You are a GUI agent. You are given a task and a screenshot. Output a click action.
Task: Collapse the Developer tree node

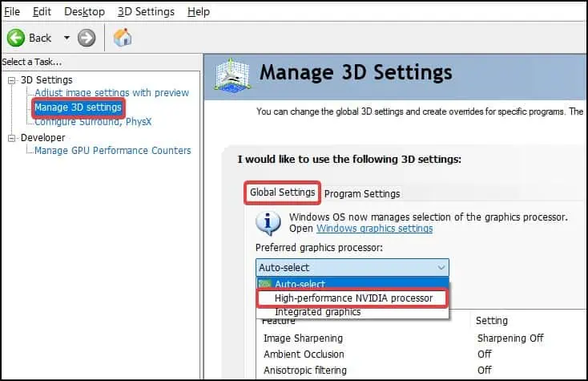tap(12, 138)
